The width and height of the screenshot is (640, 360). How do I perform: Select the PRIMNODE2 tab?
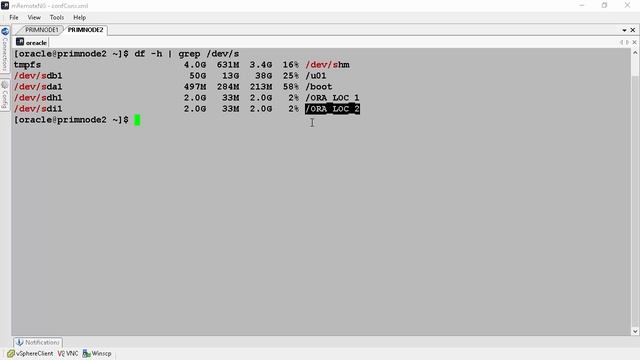coord(85,30)
